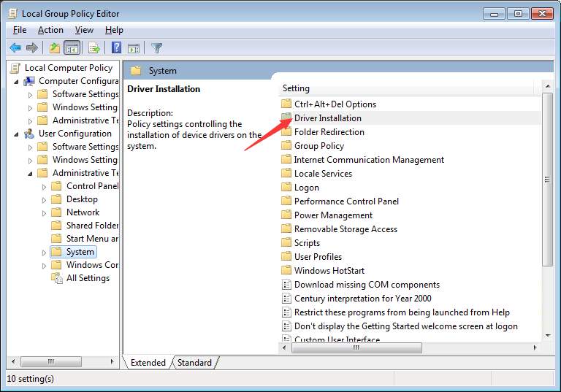Open the Help menu

(x=114, y=30)
